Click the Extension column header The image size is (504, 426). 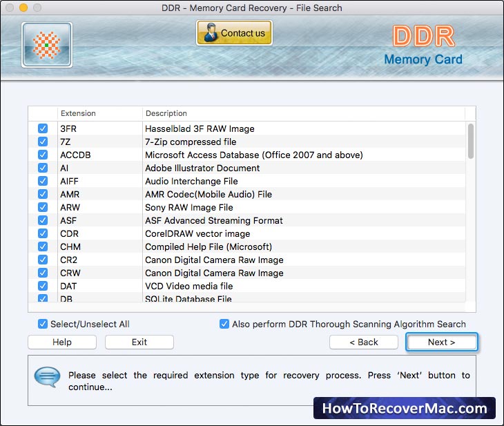point(100,113)
